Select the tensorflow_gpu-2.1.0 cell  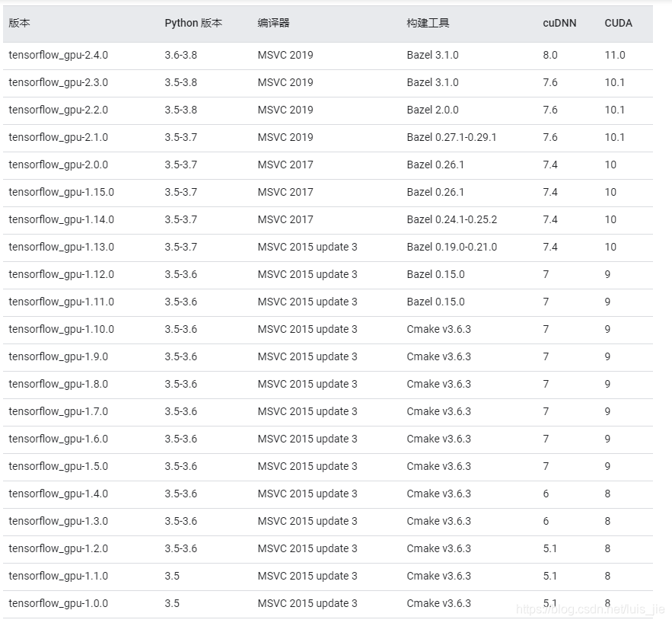59,137
